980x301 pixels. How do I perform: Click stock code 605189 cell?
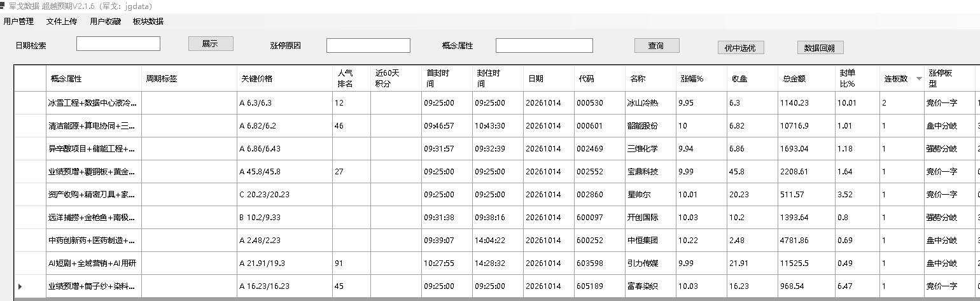599,286
